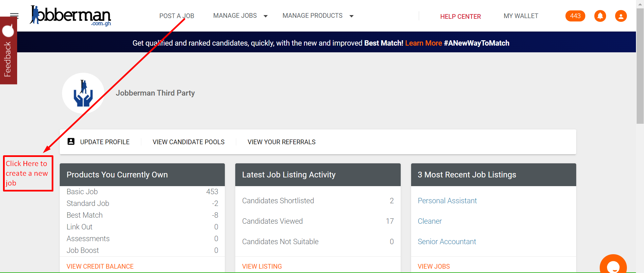Click the Products You Currently Own header
This screenshot has height=273, width=644.
pyautogui.click(x=142, y=175)
